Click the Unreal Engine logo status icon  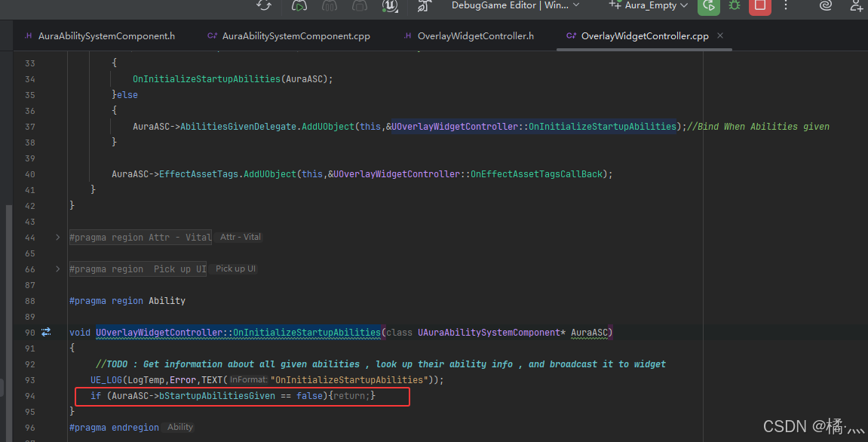(x=390, y=5)
